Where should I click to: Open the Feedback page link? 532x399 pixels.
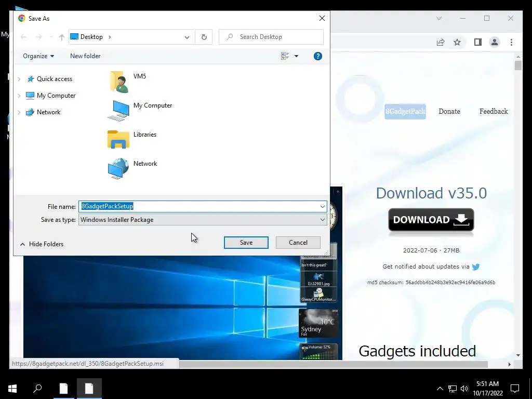coord(494,112)
